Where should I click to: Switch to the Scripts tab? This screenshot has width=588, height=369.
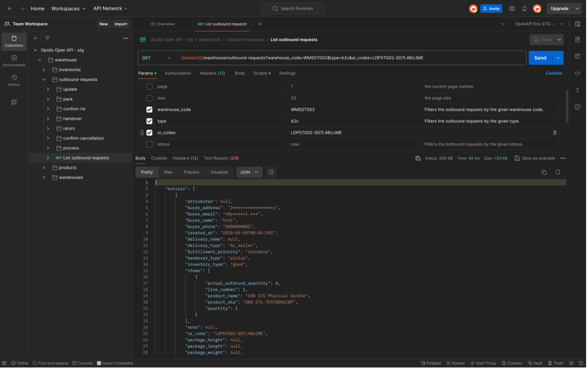pyautogui.click(x=263, y=74)
